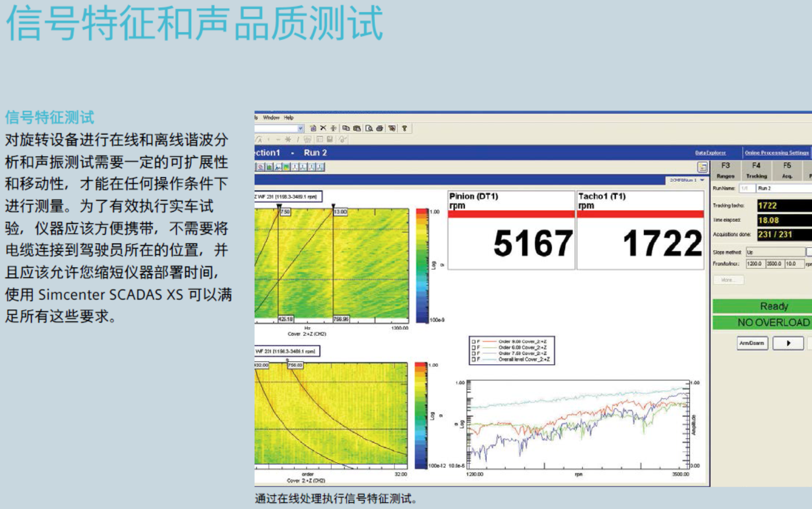Open the Data Explorer link
Viewport: 812px width, 509px height.
coord(710,153)
